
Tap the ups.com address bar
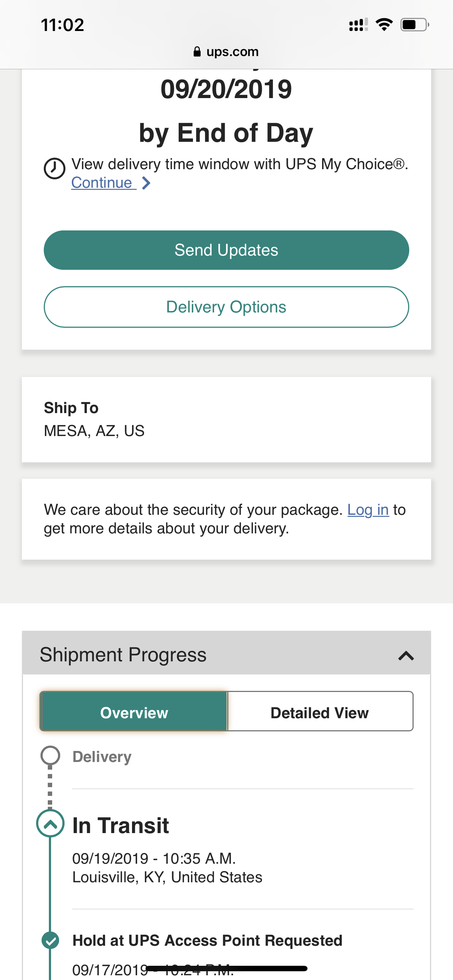[226, 51]
